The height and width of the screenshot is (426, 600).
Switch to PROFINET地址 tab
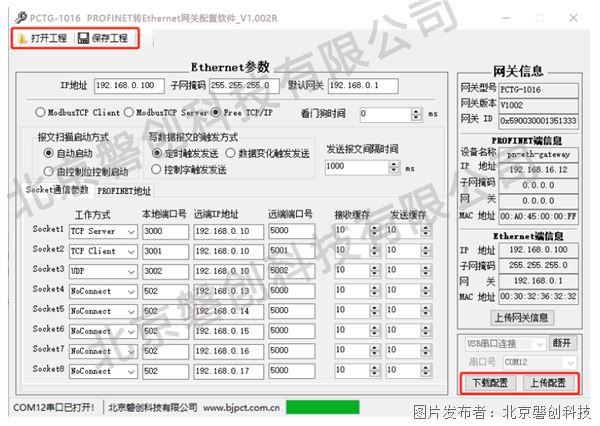pos(124,191)
